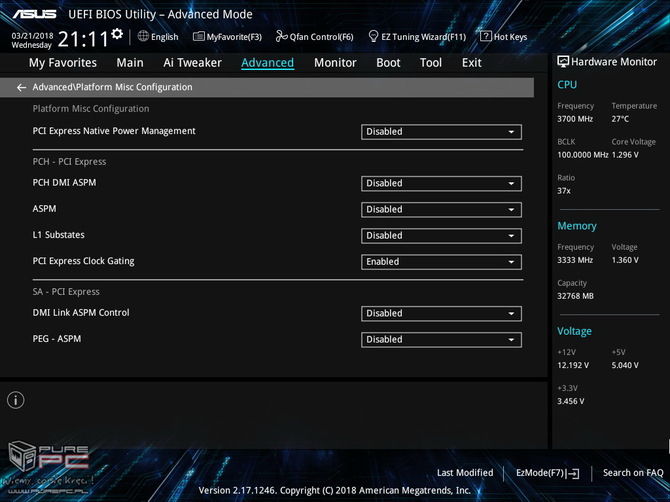Click memory capacity value 32768 MB
Viewport: 670px width, 502px height.
click(575, 296)
